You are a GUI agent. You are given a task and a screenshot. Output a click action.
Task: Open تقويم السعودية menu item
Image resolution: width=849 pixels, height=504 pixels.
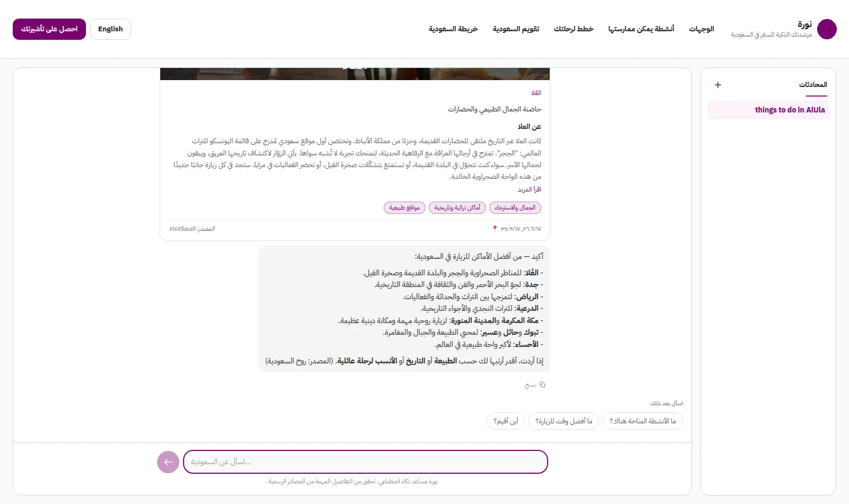click(516, 29)
